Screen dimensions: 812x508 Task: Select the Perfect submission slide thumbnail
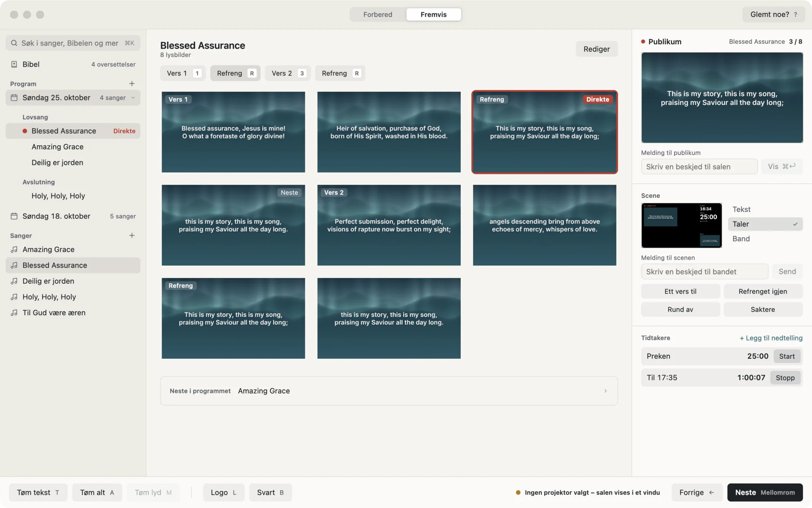point(389,225)
